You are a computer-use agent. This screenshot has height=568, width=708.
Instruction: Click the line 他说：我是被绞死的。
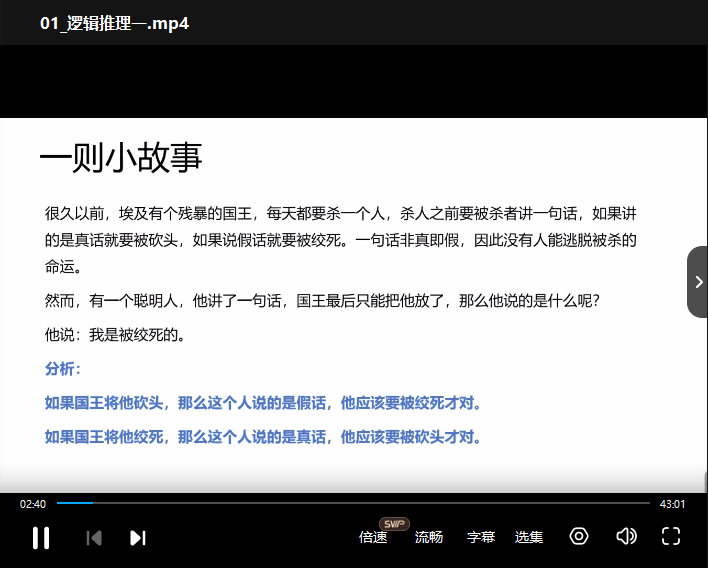tap(115, 335)
